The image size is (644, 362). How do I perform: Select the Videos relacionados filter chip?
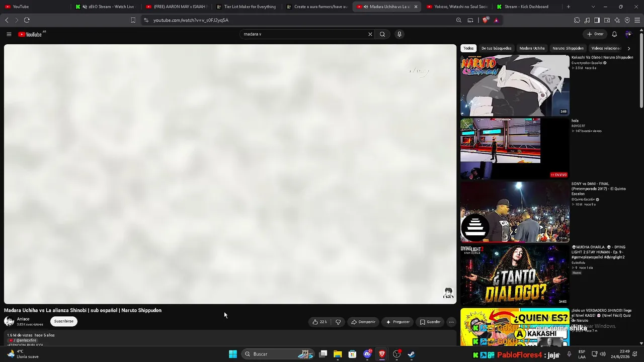[606, 48]
